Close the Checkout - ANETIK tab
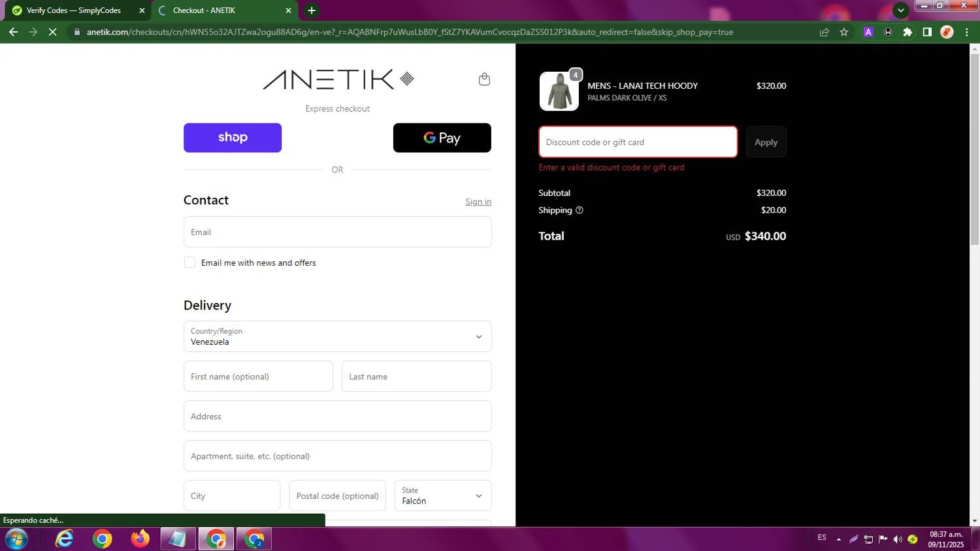 tap(288, 10)
